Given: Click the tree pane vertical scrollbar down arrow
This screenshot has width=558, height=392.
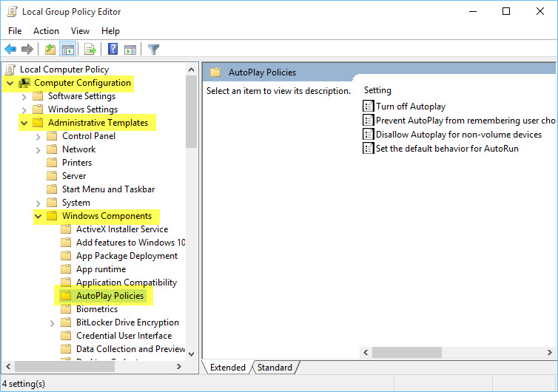Looking at the screenshot, I should 192,353.
